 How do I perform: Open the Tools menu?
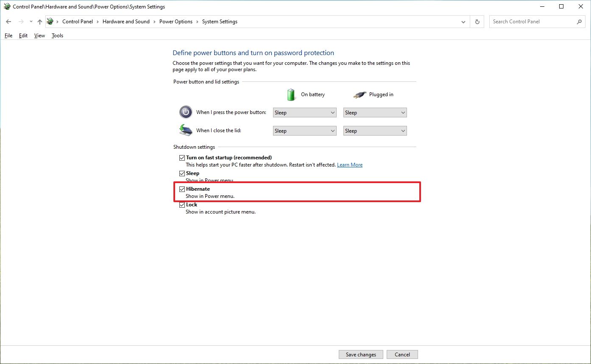[57, 36]
